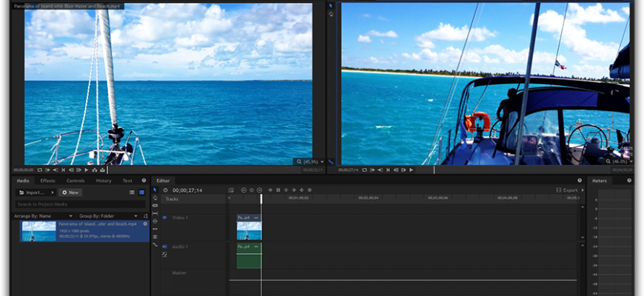Click the Viewer scrub bar playhead
The width and height of the screenshot is (644, 296).
pyautogui.click(x=434, y=170)
